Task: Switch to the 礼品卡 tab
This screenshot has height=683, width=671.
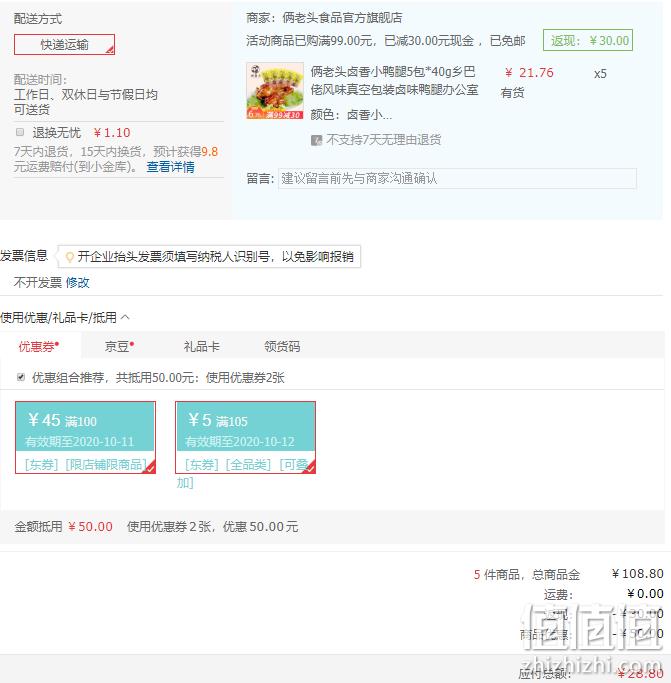Action: coord(201,347)
